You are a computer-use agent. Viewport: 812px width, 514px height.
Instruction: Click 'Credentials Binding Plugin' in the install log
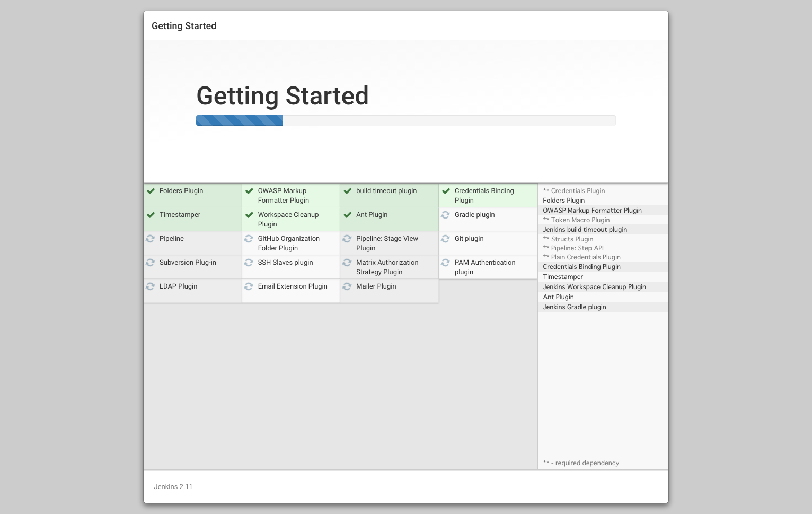click(582, 267)
